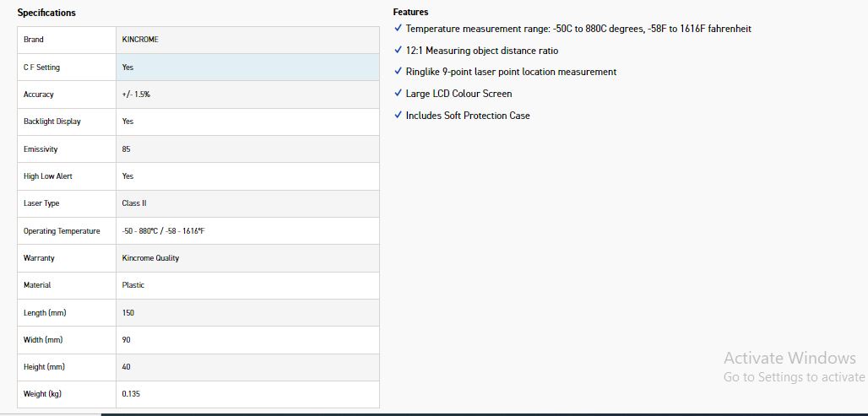Select the Emissivity value 85
Image resolution: width=868 pixels, height=416 pixels.
tap(126, 149)
